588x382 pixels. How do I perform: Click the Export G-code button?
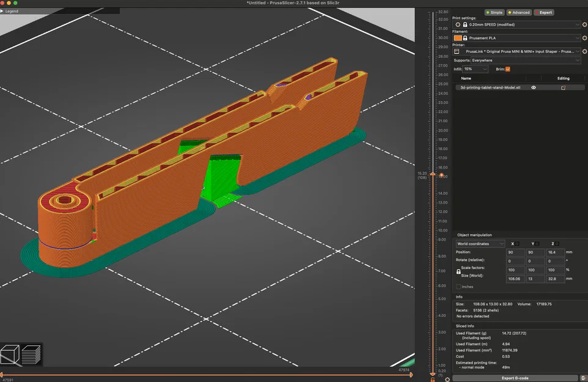[x=515, y=378]
